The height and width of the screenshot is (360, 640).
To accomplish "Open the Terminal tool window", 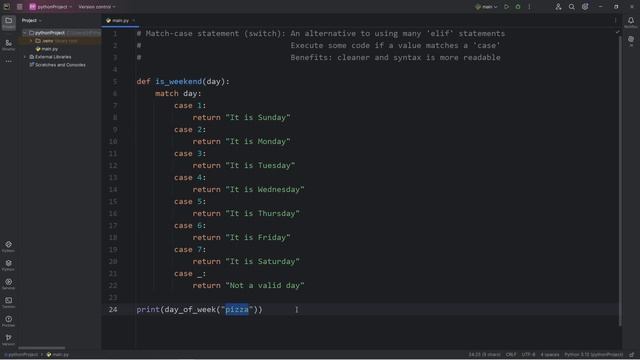I will 9,302.
